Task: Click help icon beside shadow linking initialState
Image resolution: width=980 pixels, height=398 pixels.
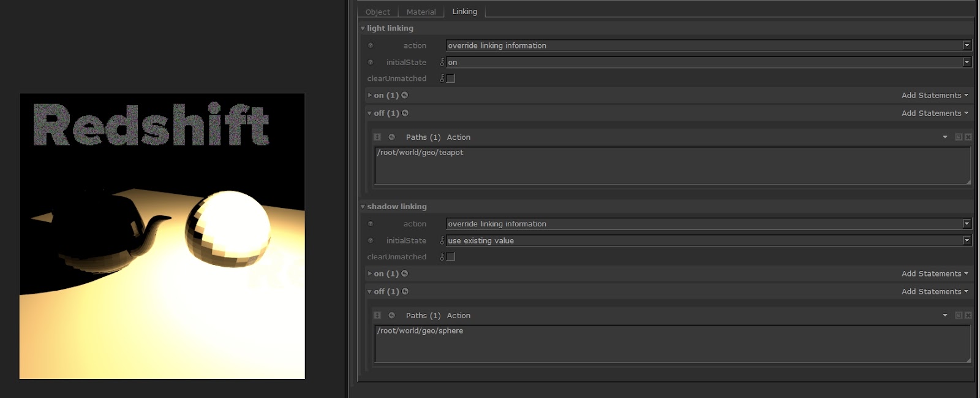Action: (371, 240)
